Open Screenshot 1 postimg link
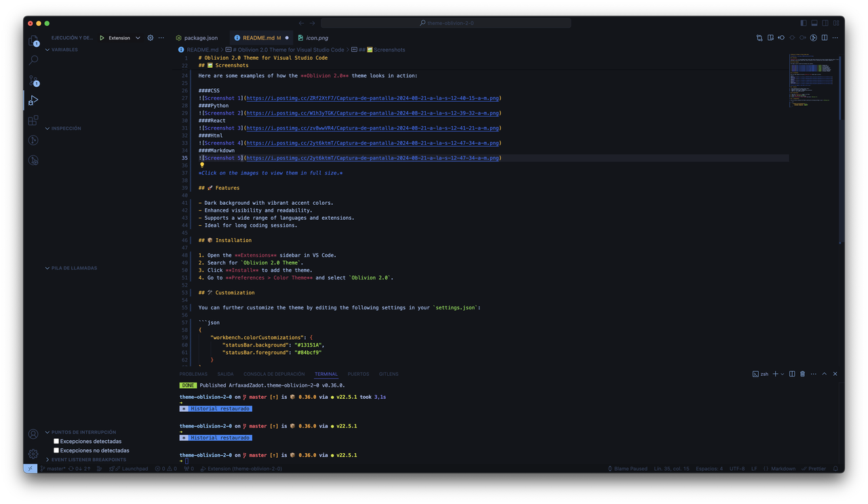 pyautogui.click(x=372, y=98)
